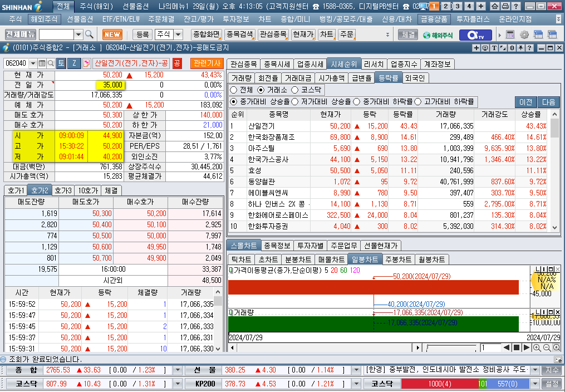Expand the stock code 062040 dropdown
The height and width of the screenshot is (392, 565).
pyautogui.click(x=33, y=63)
